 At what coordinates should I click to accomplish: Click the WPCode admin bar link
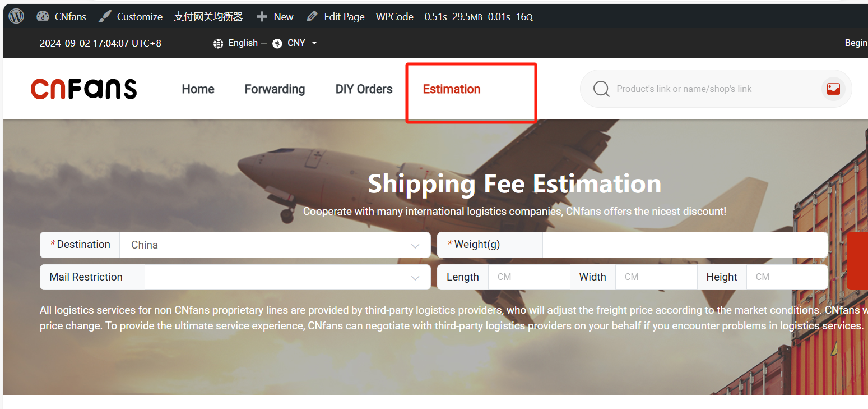coord(394,17)
